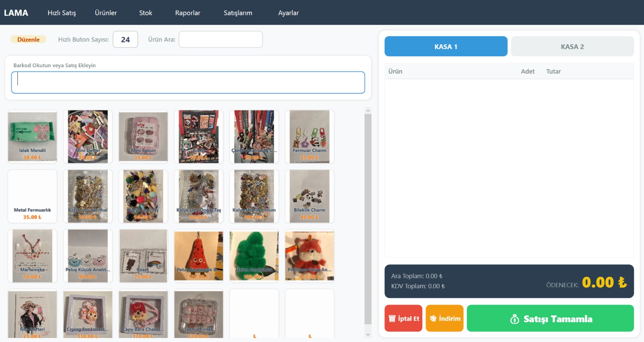Screen dimensions: 644x342
Task: Switch to the KASA 2 tab
Action: tap(572, 47)
